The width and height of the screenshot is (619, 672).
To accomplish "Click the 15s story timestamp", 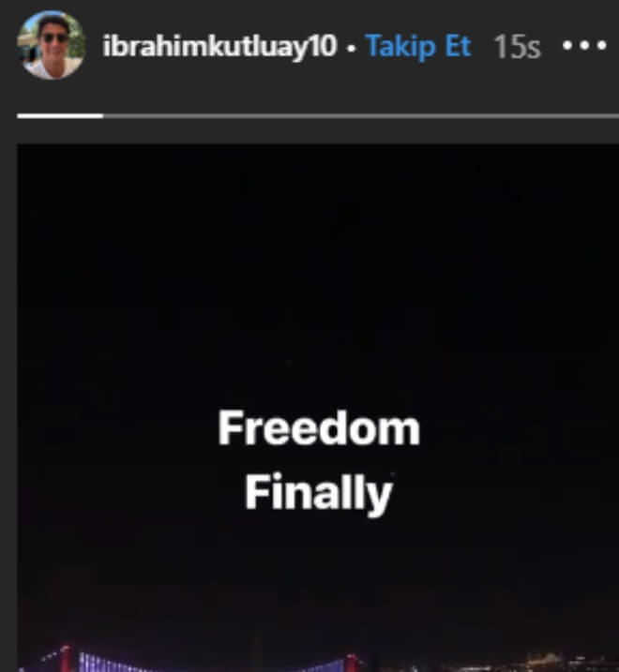I will 517,47.
